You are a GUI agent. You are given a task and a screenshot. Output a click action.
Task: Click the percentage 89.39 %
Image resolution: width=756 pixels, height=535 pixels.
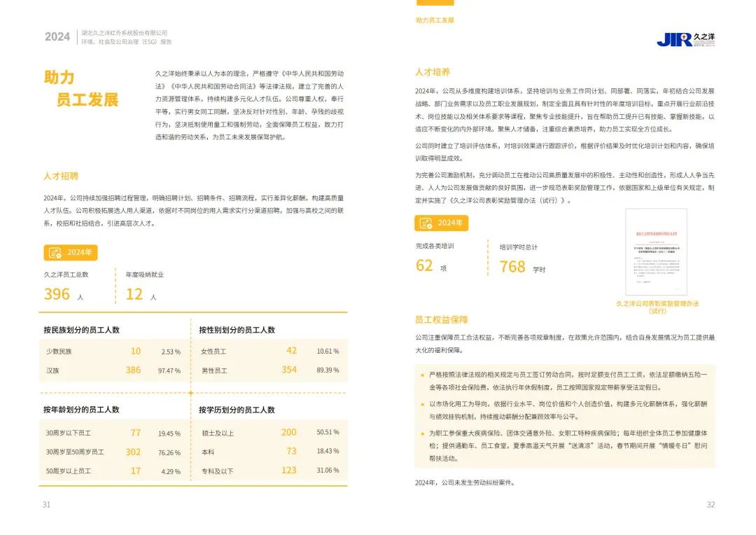(x=328, y=370)
